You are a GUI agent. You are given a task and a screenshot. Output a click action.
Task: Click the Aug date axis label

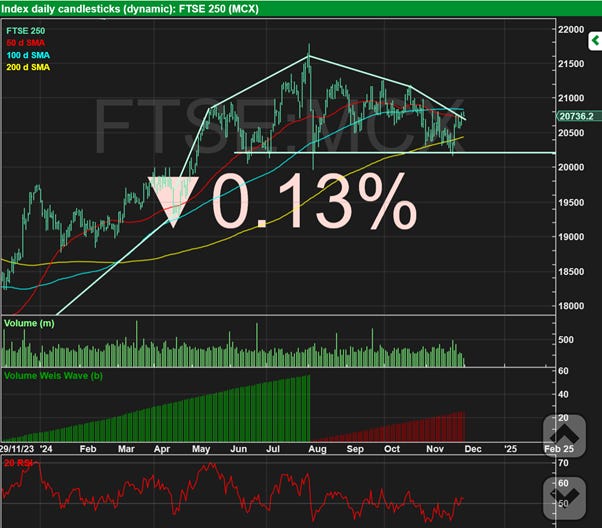tap(317, 449)
